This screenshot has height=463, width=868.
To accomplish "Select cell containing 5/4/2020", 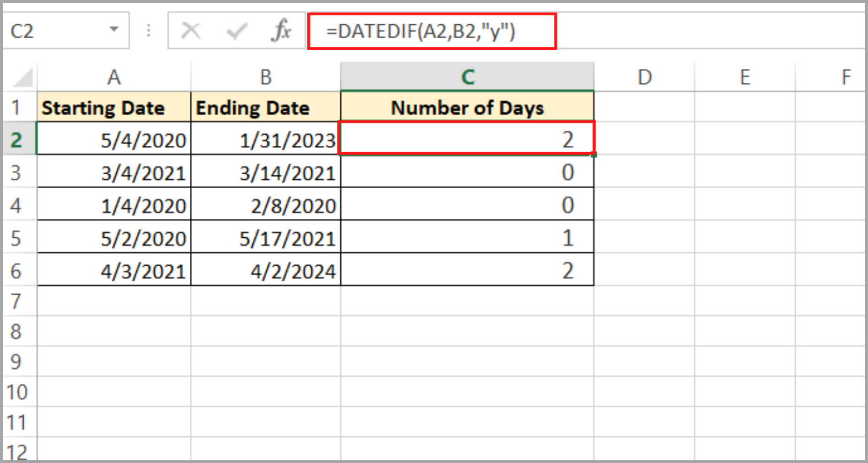I will pyautogui.click(x=114, y=139).
